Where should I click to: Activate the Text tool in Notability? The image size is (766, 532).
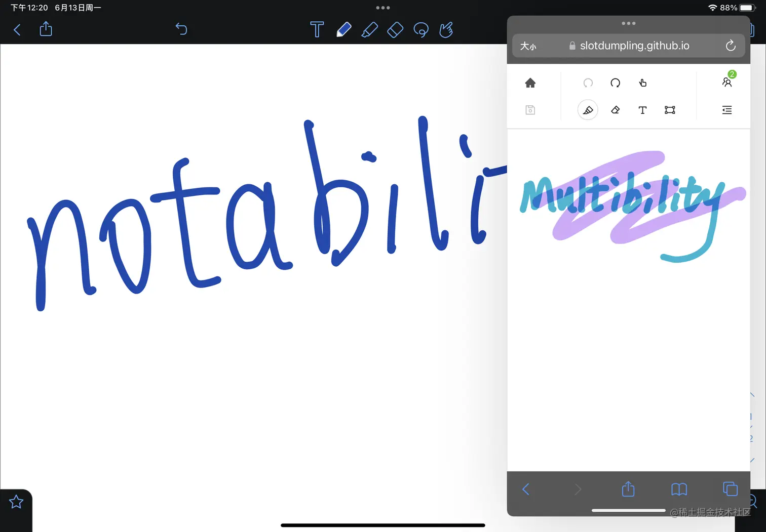pyautogui.click(x=317, y=29)
